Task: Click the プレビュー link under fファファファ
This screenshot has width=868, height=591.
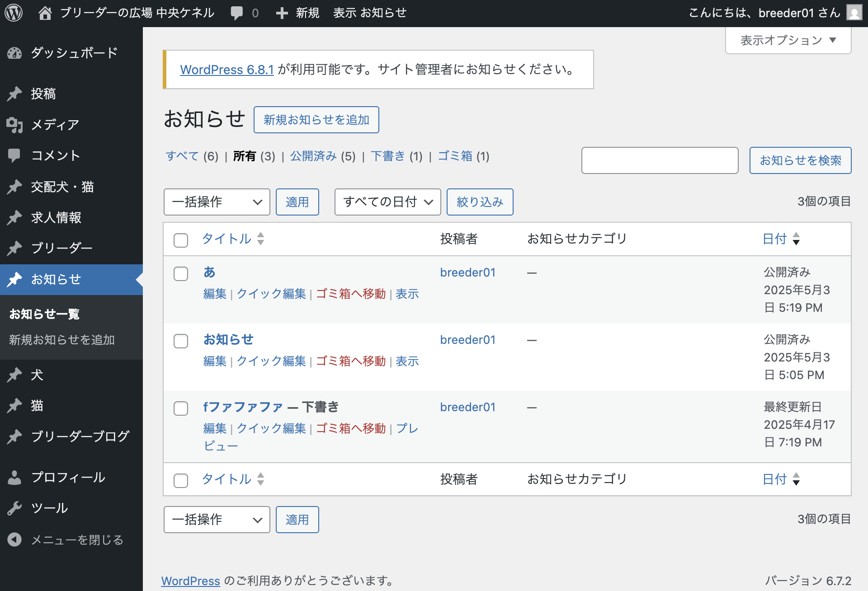Action: [x=311, y=437]
